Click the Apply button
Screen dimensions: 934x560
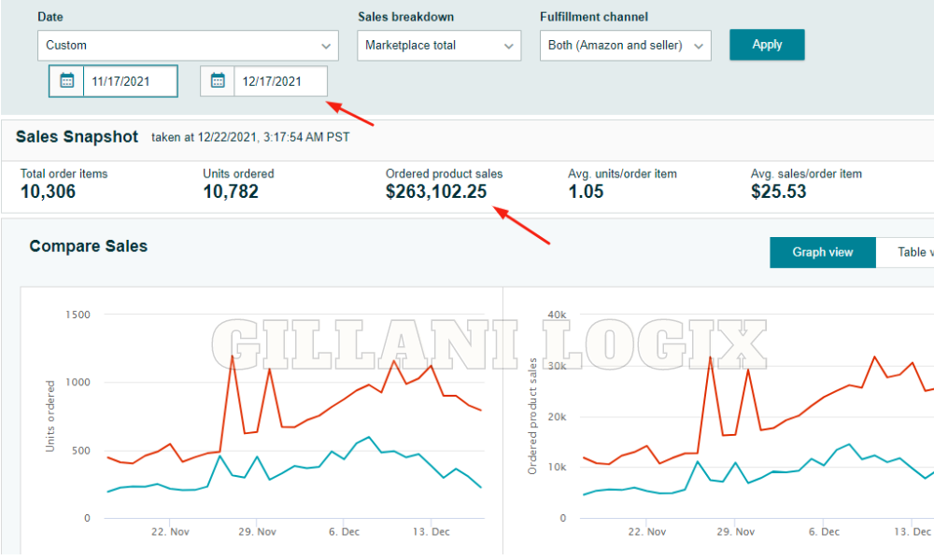coord(767,44)
